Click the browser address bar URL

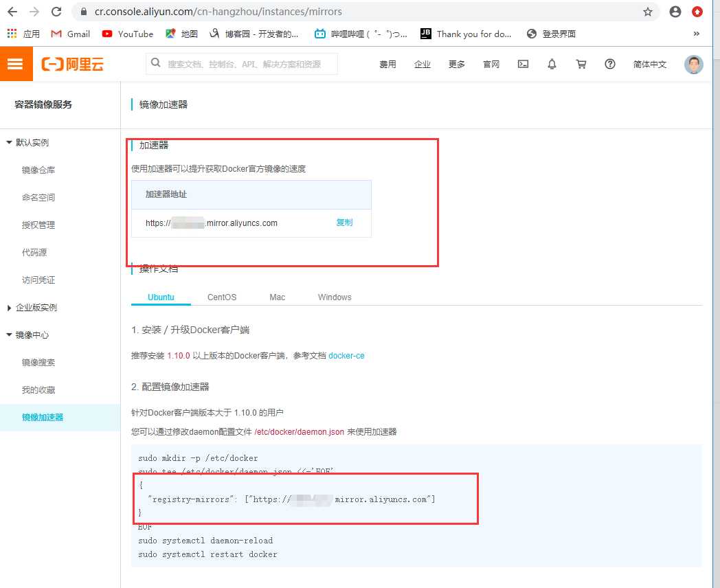(x=218, y=12)
